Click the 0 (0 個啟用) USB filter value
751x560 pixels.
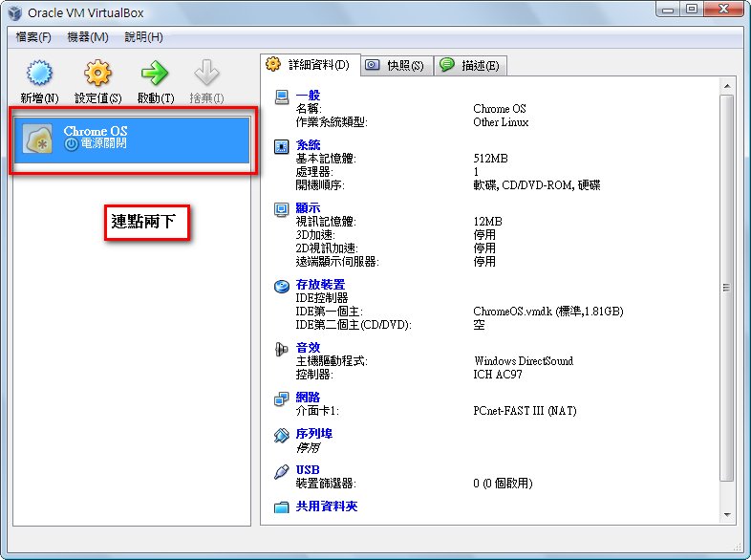tap(503, 484)
